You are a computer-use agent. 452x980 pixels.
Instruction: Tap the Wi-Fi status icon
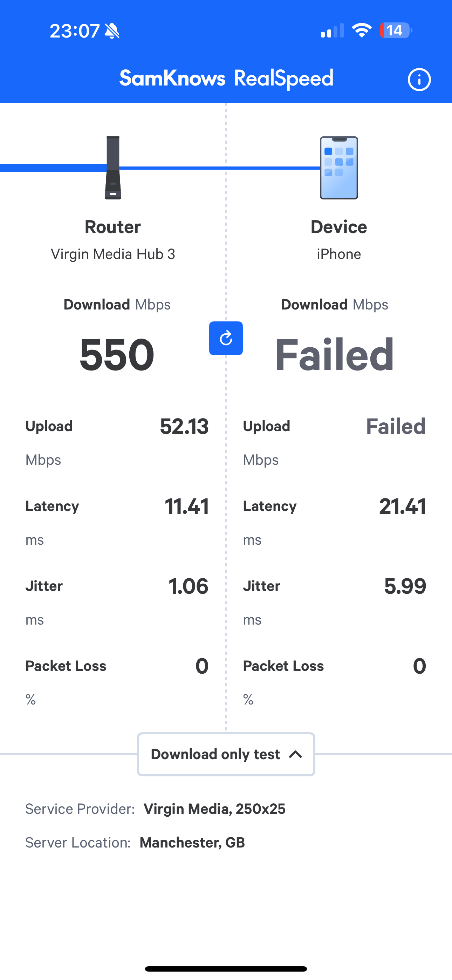pos(362,30)
